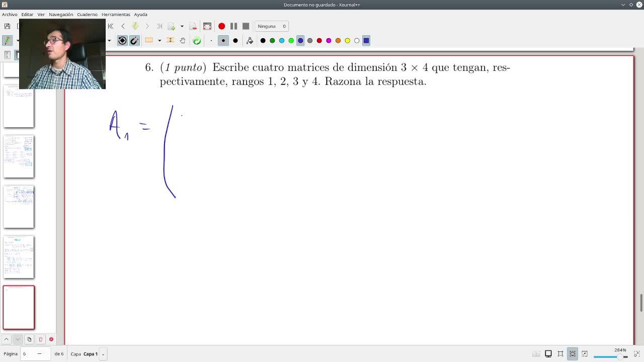
Task: Expand the selection tool dropdown arrow
Action: (x=159, y=41)
